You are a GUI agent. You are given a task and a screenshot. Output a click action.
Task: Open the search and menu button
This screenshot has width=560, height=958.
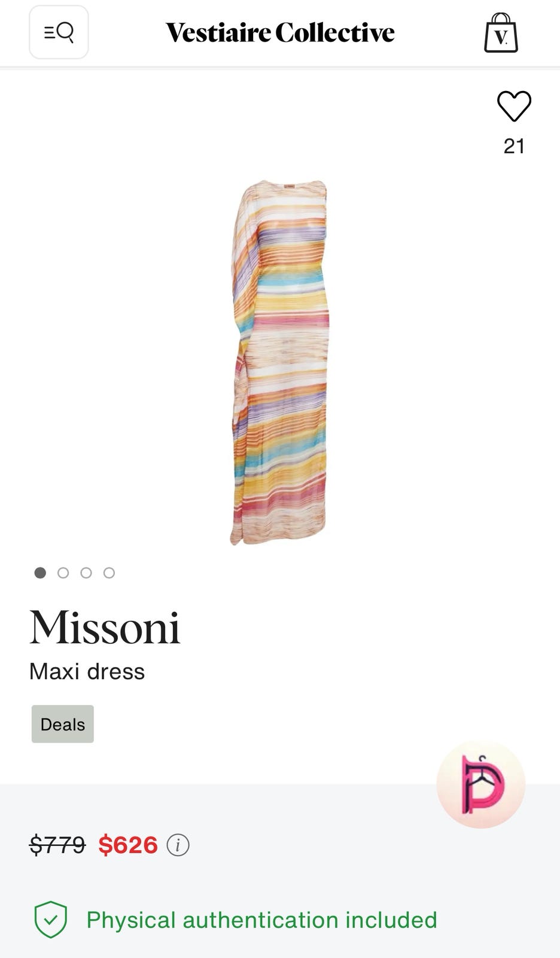coord(59,32)
